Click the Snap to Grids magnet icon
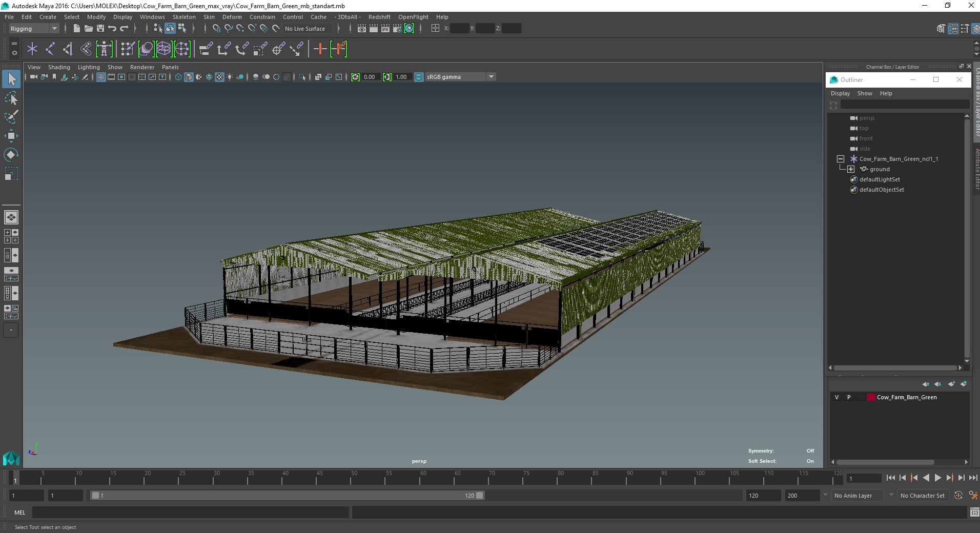Image resolution: width=980 pixels, height=533 pixels. click(x=216, y=29)
